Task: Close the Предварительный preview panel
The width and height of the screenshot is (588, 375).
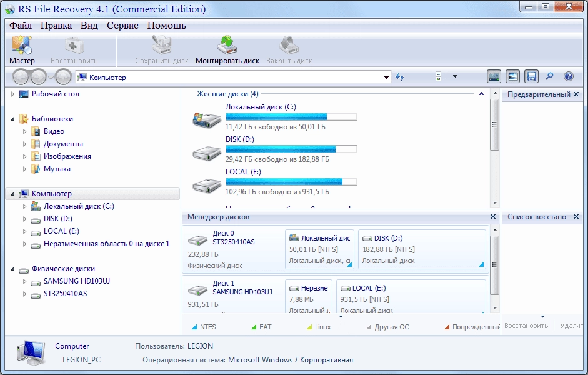Action: [576, 94]
